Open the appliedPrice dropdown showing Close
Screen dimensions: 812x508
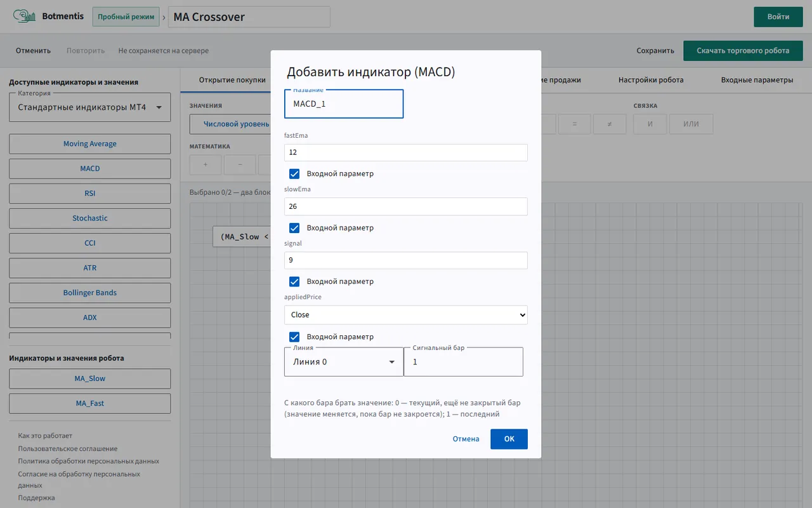(x=406, y=315)
